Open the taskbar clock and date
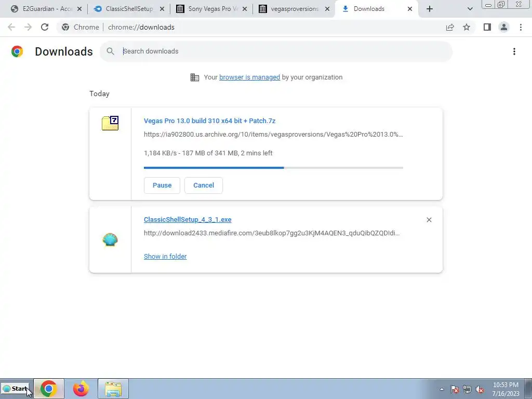The image size is (532, 399). (x=506, y=389)
